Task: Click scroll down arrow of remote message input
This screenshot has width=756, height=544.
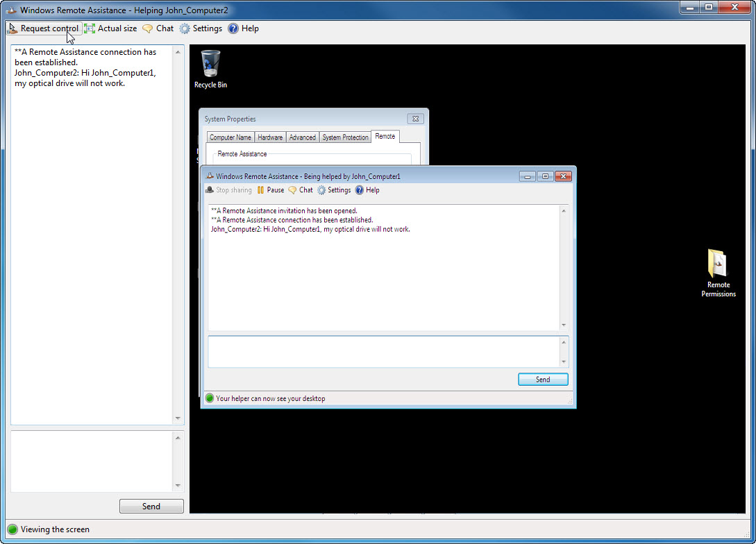Action: click(x=564, y=362)
